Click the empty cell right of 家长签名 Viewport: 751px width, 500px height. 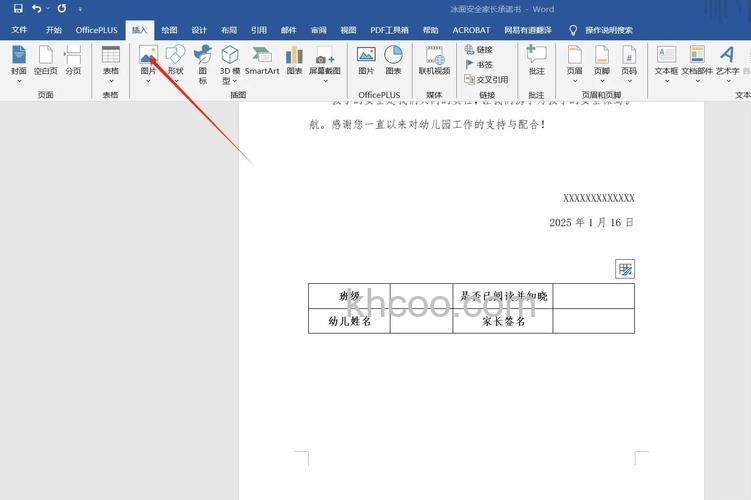point(593,321)
